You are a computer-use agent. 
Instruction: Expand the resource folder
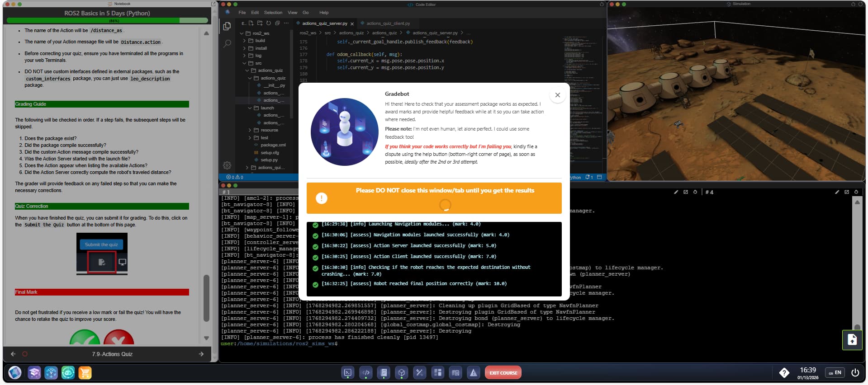(x=269, y=130)
